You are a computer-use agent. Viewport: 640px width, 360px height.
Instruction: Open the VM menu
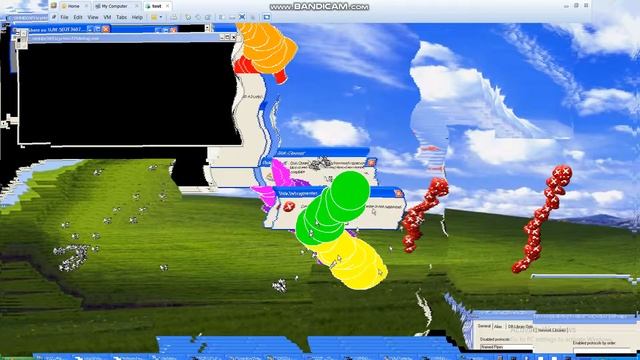(x=107, y=18)
